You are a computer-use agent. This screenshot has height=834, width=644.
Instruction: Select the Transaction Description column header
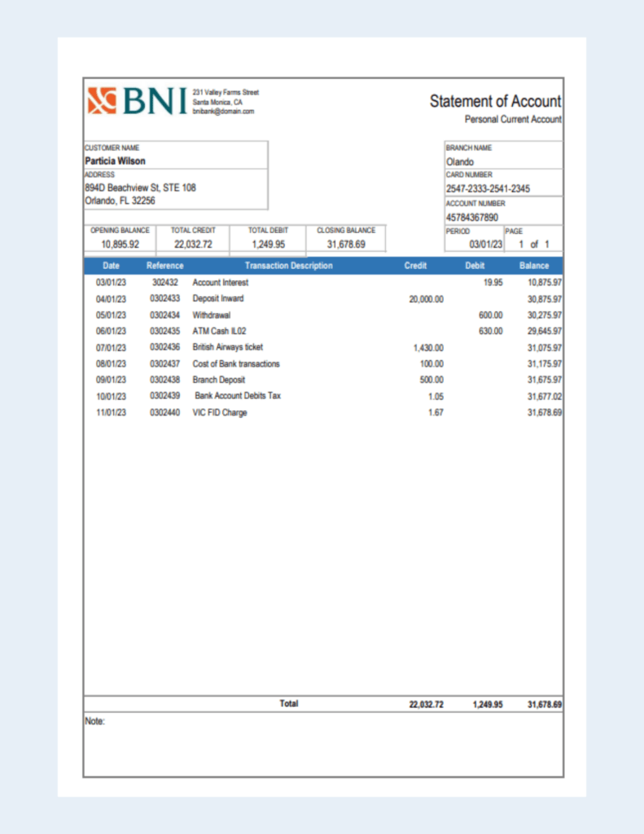point(288,266)
